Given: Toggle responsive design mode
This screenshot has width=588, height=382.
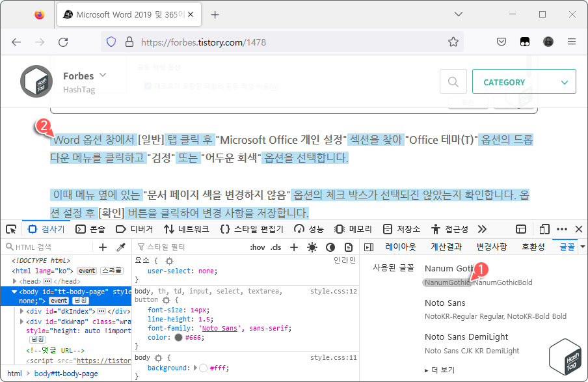Looking at the screenshot, I should tap(544, 229).
